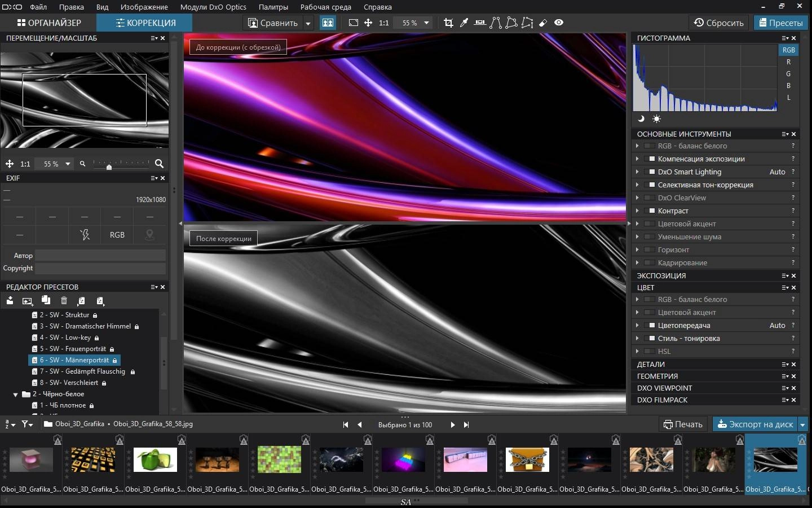
Task: Activate the horizon leveling tool
Action: pyautogui.click(x=480, y=23)
